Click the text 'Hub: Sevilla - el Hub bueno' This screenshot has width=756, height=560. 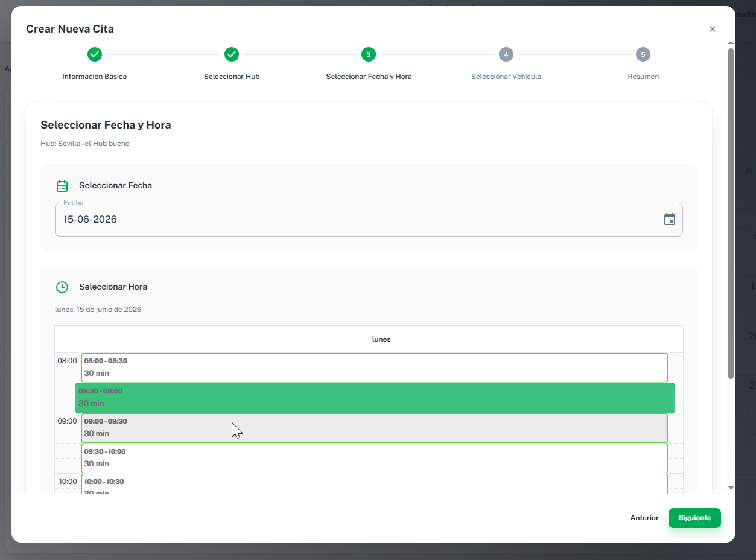[x=85, y=144]
